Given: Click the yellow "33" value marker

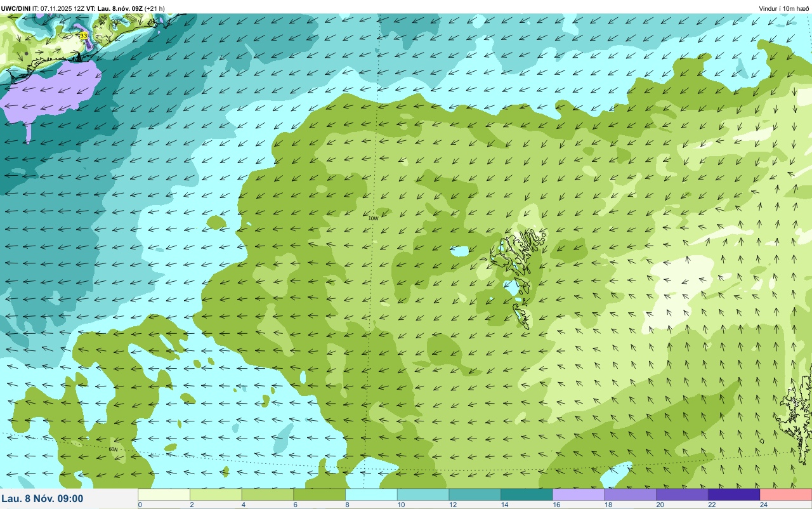Looking at the screenshot, I should [x=84, y=36].
